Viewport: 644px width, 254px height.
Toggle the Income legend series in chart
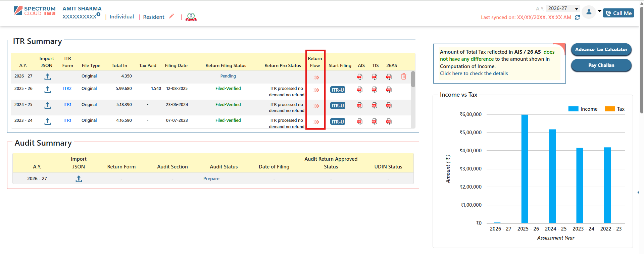[x=583, y=109]
